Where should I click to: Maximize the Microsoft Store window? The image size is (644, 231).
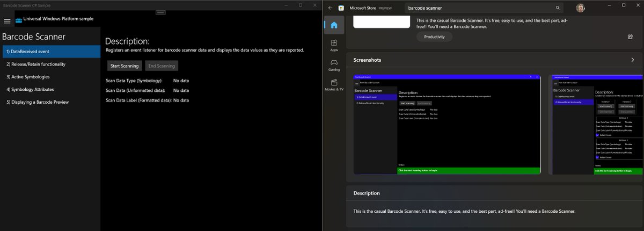pyautogui.click(x=623, y=5)
